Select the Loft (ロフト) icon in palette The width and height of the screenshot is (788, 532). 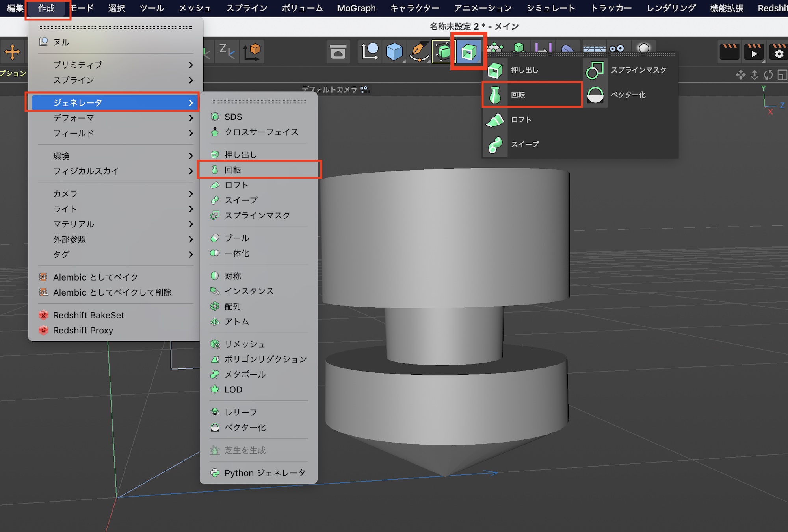click(495, 119)
